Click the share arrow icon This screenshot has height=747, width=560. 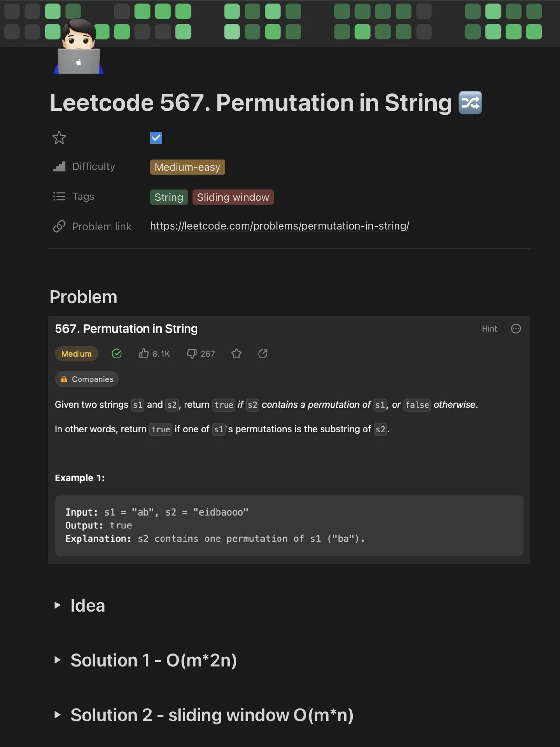click(263, 354)
